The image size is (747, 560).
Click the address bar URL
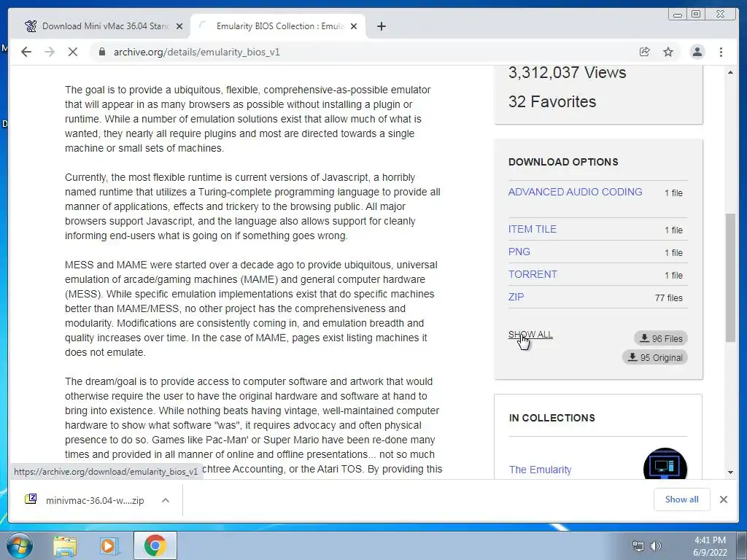(x=197, y=52)
